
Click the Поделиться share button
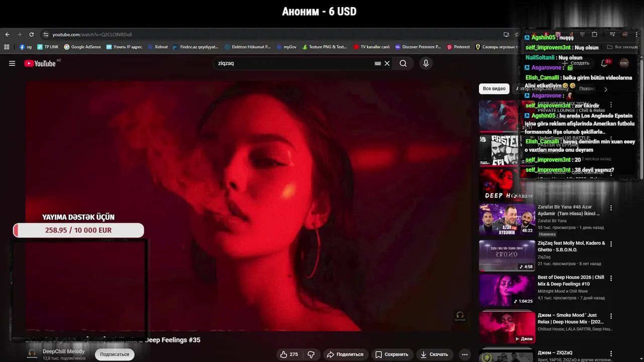coord(345,354)
